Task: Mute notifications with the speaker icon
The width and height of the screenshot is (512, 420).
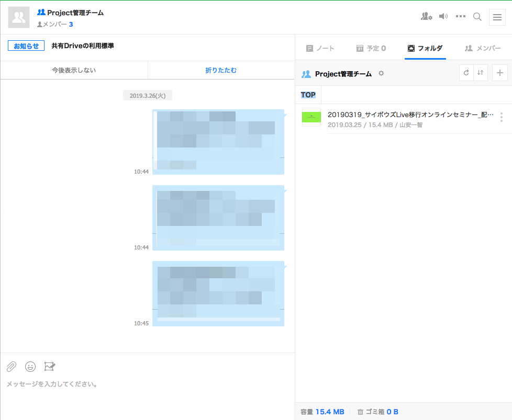Action: click(x=443, y=17)
